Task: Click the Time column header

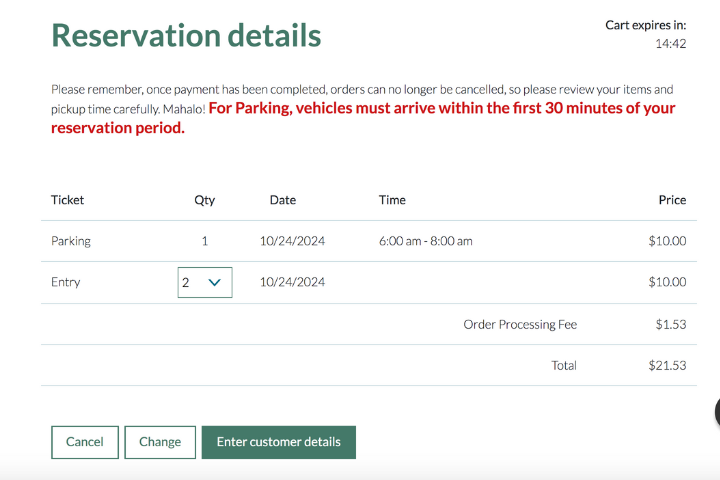Action: click(x=392, y=200)
